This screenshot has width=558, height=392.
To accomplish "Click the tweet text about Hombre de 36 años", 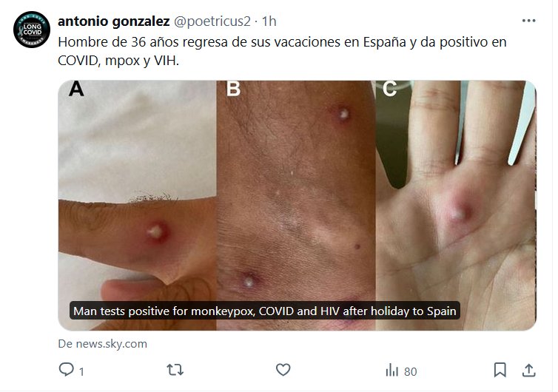I will coord(282,51).
